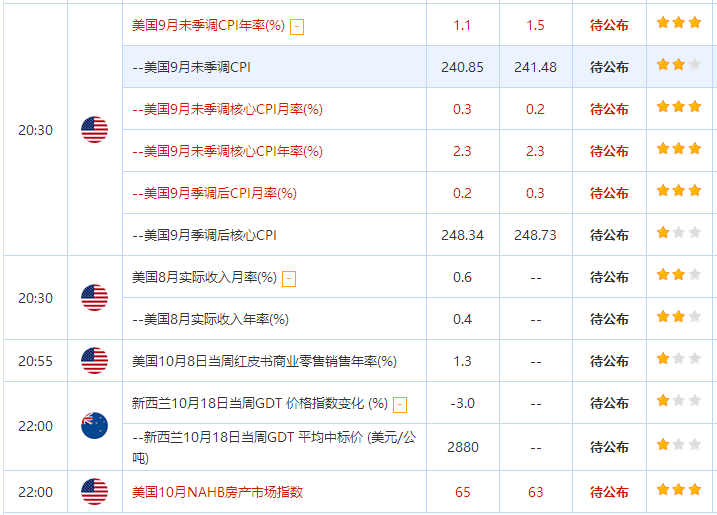717x515 pixels.
Task: Click 待公布 status in the NAHB row
Action: pyautogui.click(x=609, y=492)
